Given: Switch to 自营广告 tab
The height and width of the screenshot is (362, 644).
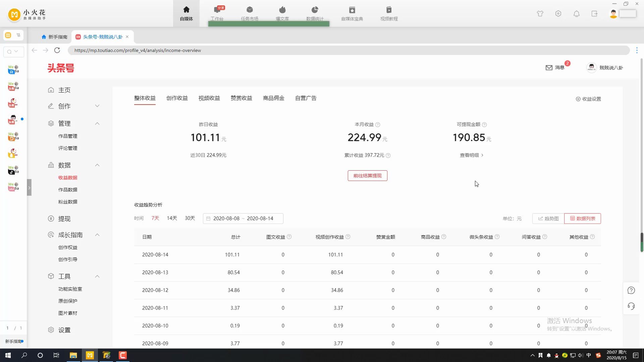Looking at the screenshot, I should [x=306, y=98].
